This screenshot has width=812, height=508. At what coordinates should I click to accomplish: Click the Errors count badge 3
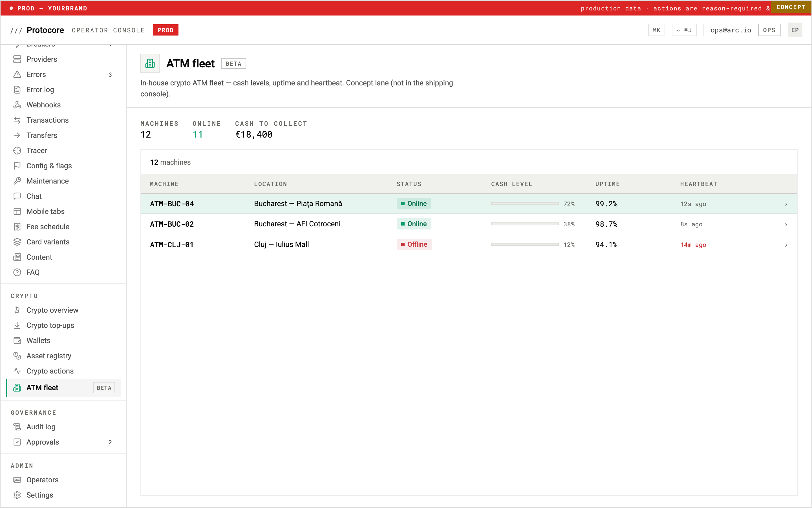pos(110,75)
